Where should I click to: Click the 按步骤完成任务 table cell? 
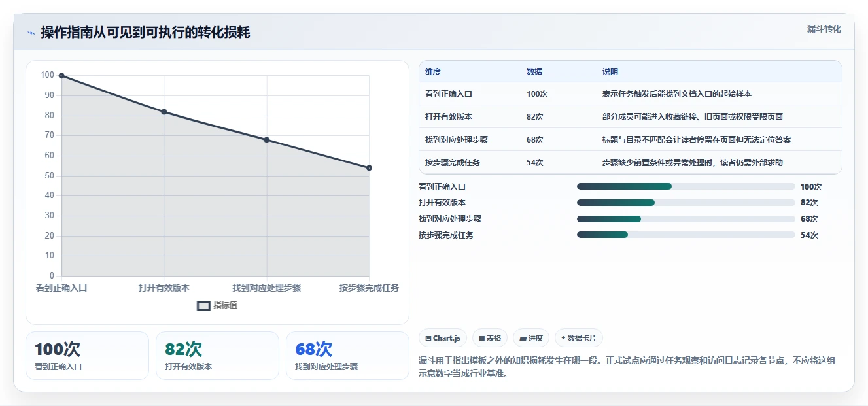click(x=453, y=163)
